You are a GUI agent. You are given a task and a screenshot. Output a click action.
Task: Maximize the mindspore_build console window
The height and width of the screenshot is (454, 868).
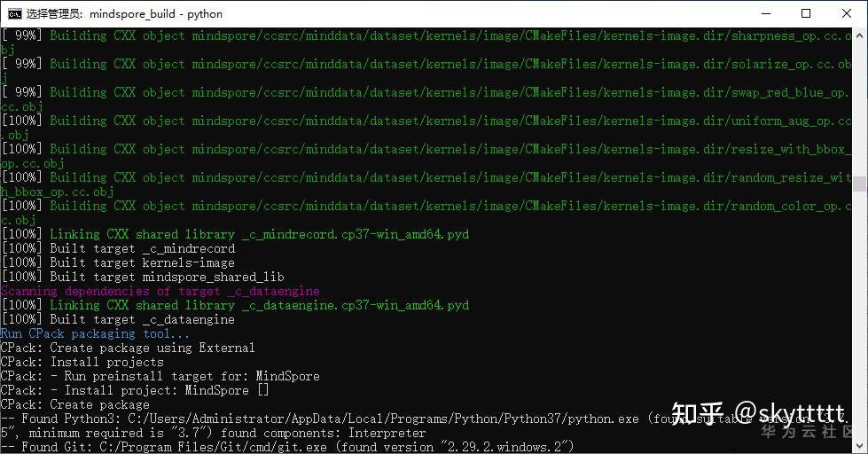click(x=806, y=14)
